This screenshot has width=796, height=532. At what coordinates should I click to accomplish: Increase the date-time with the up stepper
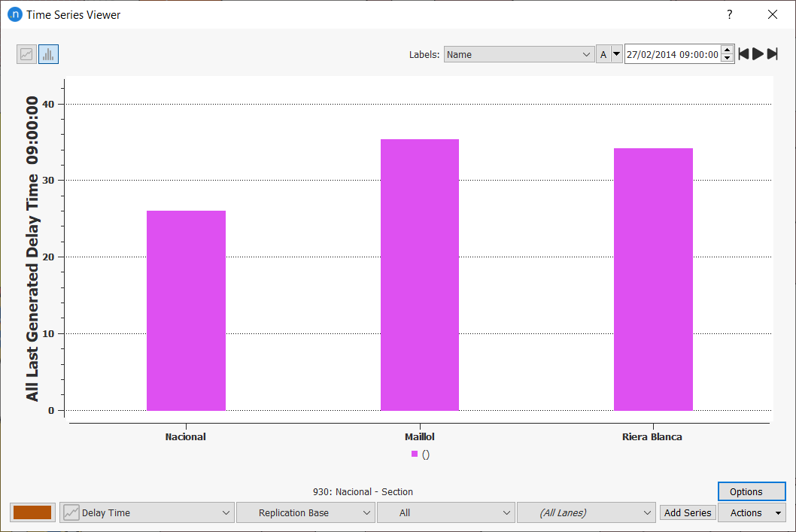(727, 50)
